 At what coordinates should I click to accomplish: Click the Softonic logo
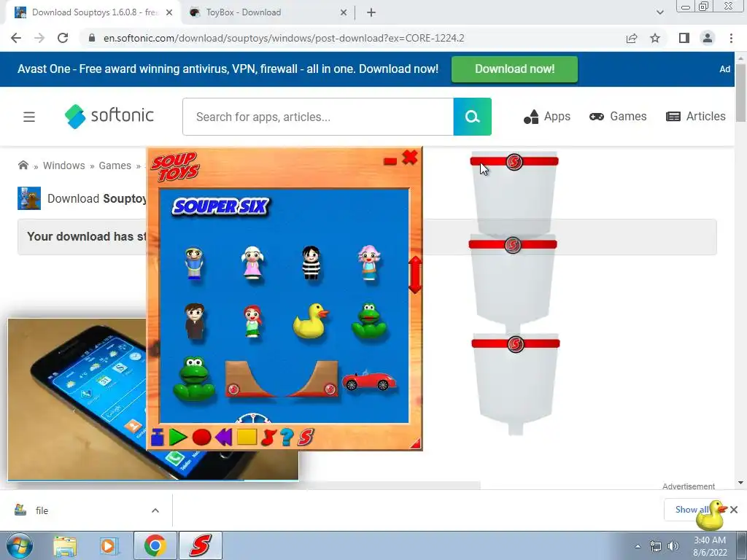109,116
